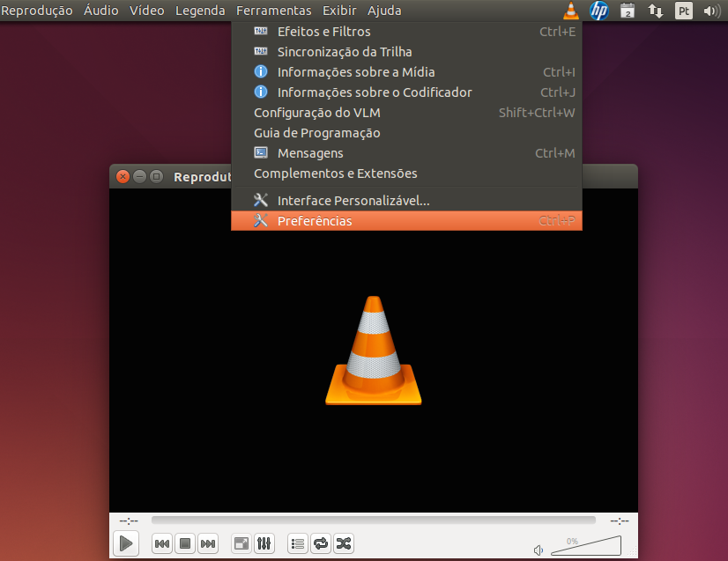This screenshot has width=728, height=561.
Task: Choose Informações sobre o Codificador
Action: (x=406, y=92)
